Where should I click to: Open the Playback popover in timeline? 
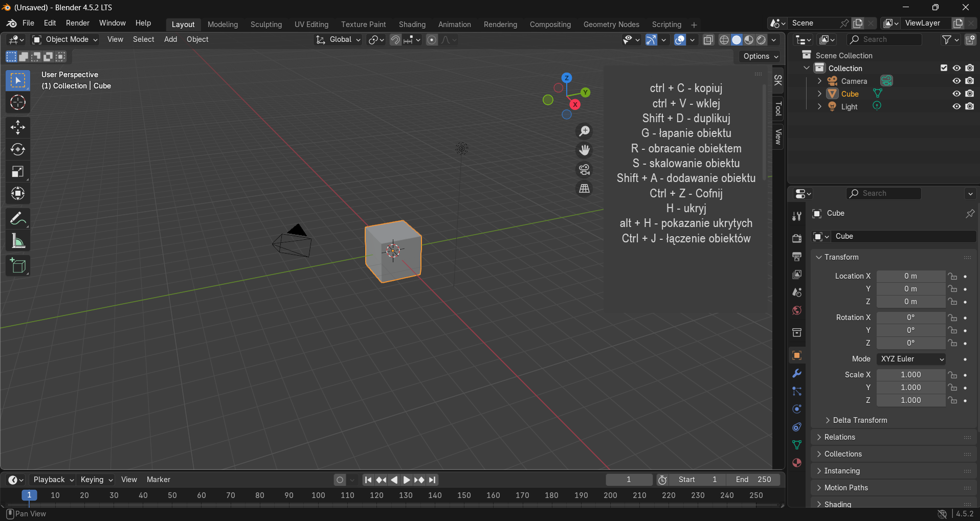(53, 480)
